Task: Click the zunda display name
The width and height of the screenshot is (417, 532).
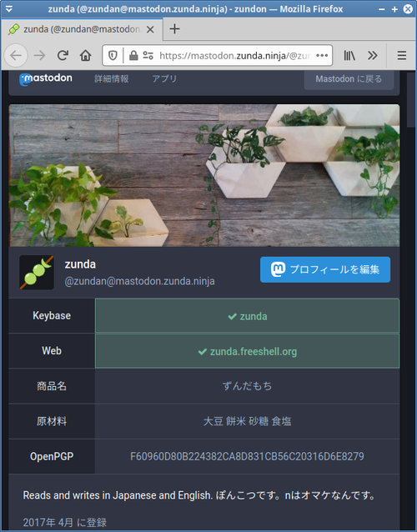Action: pyautogui.click(x=80, y=264)
